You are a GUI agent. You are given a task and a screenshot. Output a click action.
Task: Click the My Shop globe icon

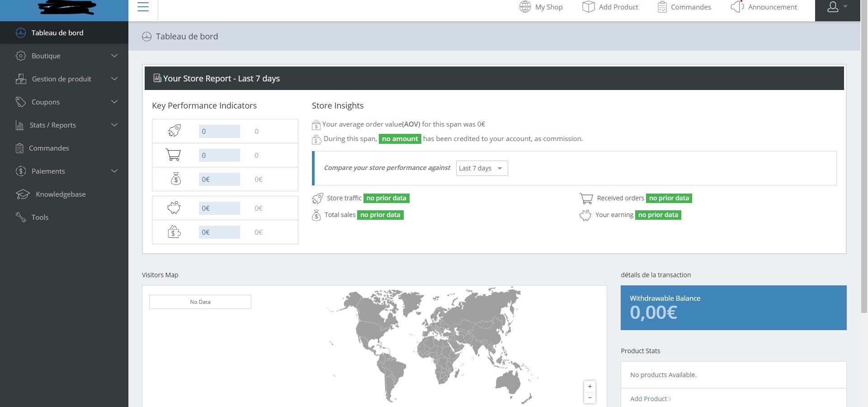click(525, 7)
